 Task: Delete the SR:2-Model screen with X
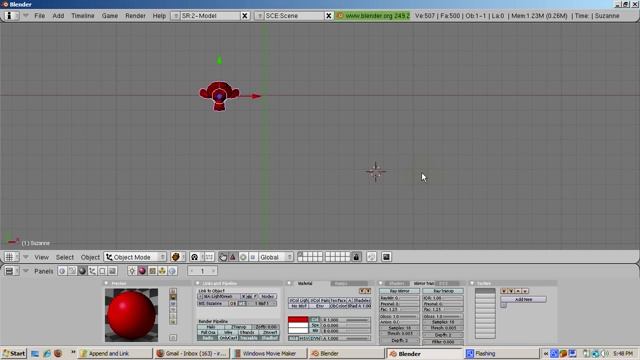[x=244, y=16]
